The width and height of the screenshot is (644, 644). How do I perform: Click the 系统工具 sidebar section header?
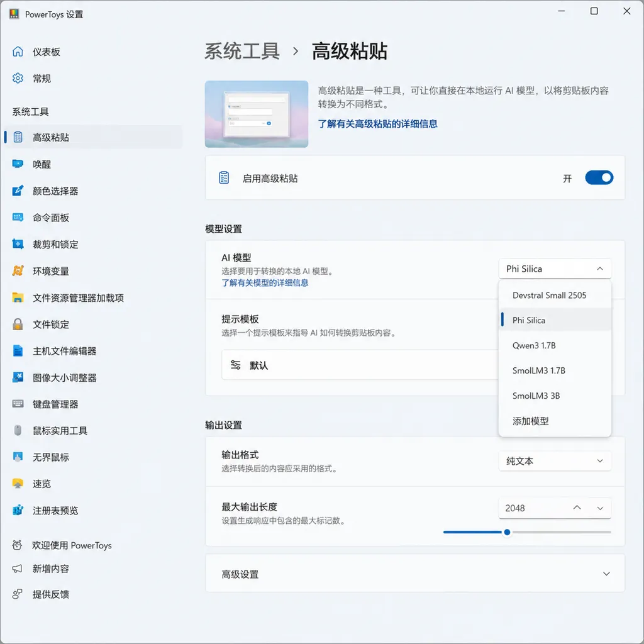click(30, 112)
